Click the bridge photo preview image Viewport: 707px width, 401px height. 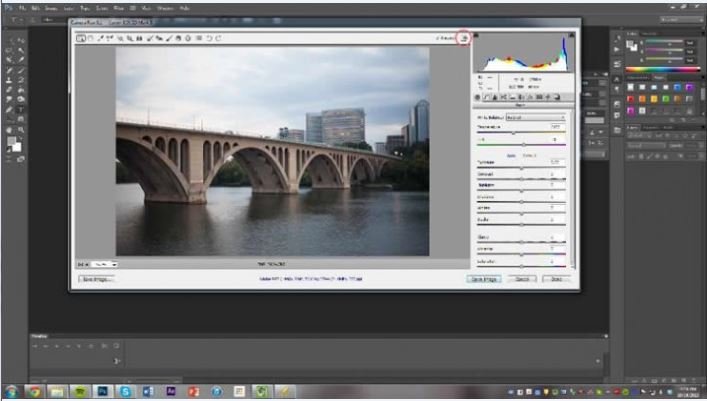(272, 151)
